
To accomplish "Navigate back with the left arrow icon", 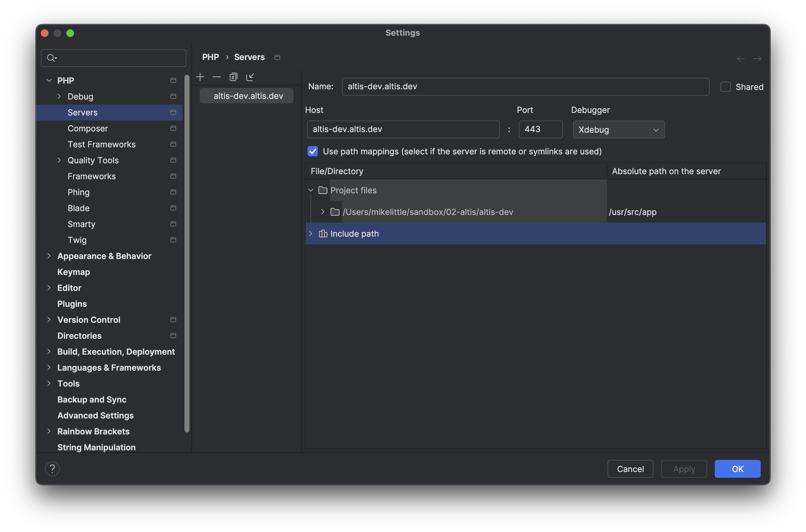I will [741, 58].
